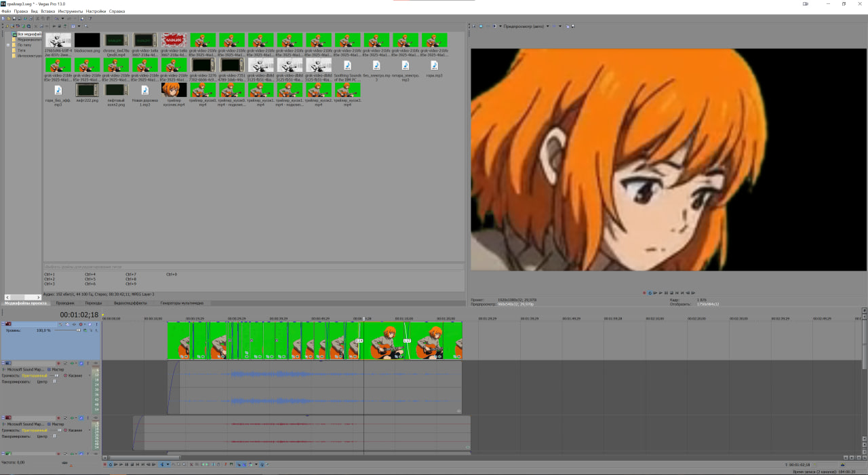Click Microsoft Sound Mapper on first audio track
Image resolution: width=868 pixels, height=475 pixels.
26,369
